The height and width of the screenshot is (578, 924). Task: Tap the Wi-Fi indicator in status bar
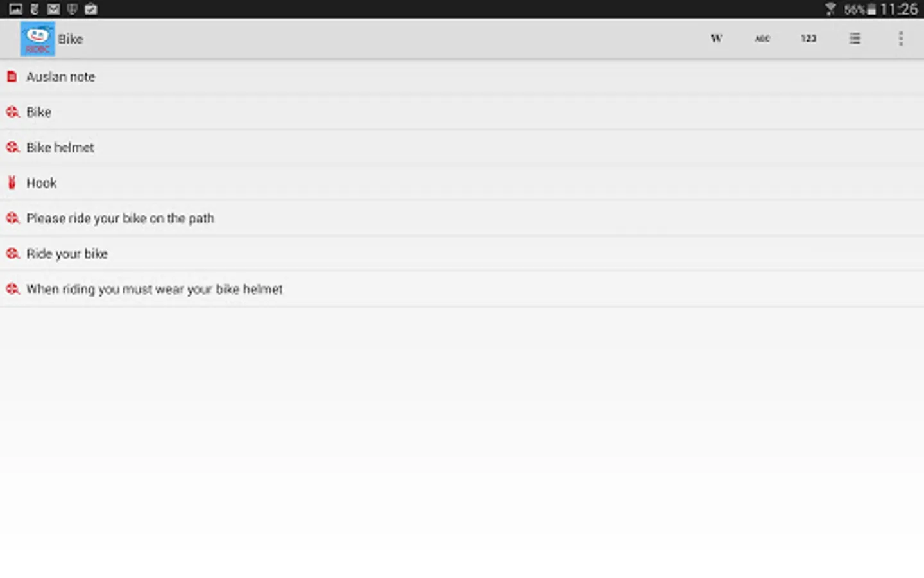(x=830, y=9)
